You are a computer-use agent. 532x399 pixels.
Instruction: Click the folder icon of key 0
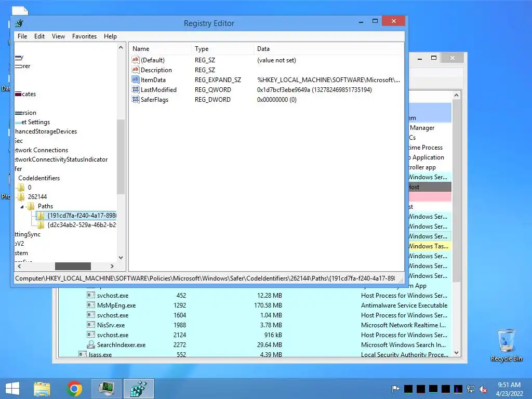point(21,187)
